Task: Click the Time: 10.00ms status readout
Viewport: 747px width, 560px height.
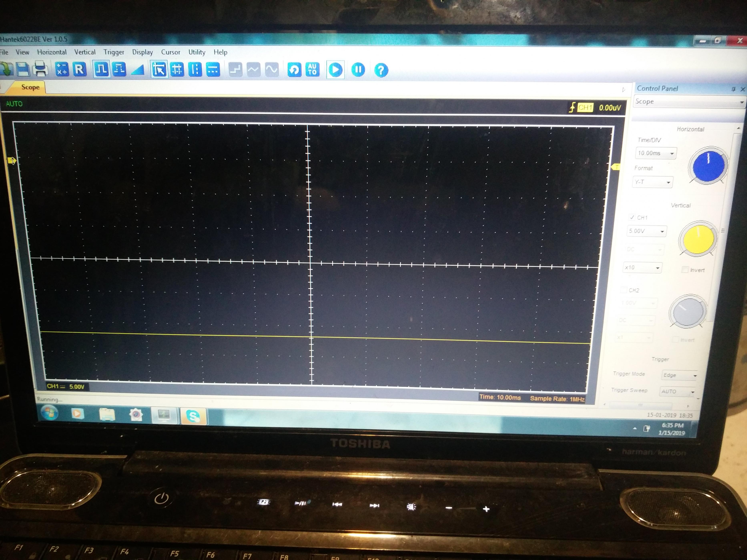Action: pyautogui.click(x=500, y=397)
